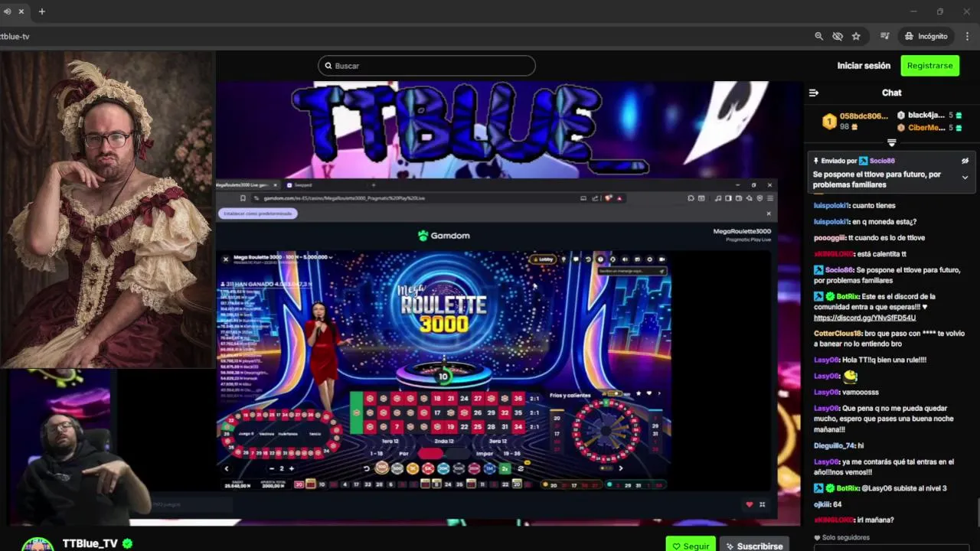Image resolution: width=980 pixels, height=551 pixels.
Task: Click the third-party cookies eye icon in the address bar
Action: [838, 36]
